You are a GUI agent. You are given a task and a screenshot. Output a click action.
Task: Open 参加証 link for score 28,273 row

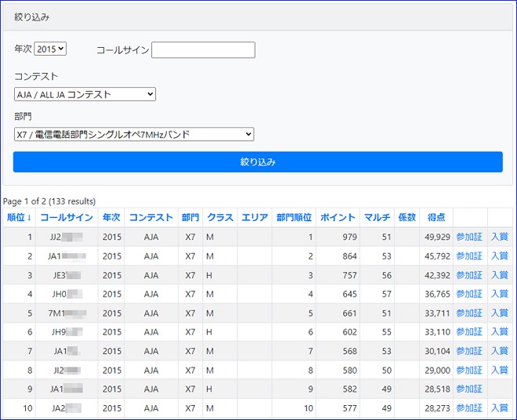click(x=469, y=408)
